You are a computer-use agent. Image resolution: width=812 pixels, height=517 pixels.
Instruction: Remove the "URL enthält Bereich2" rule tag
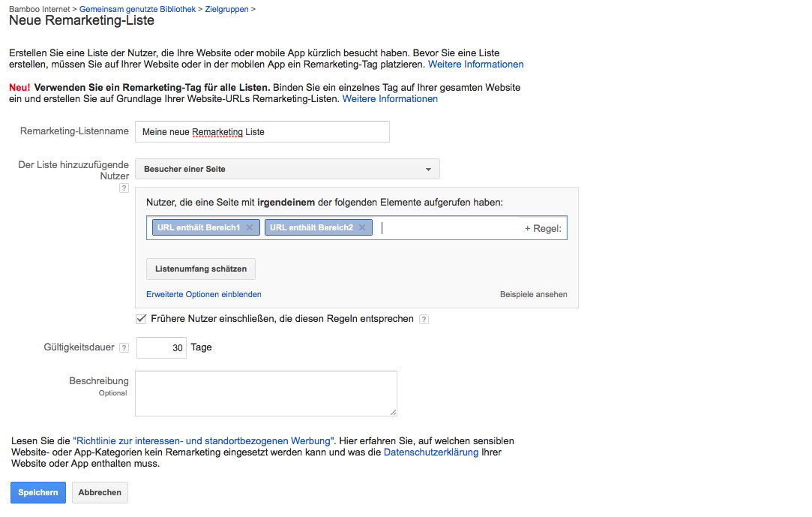pyautogui.click(x=363, y=227)
